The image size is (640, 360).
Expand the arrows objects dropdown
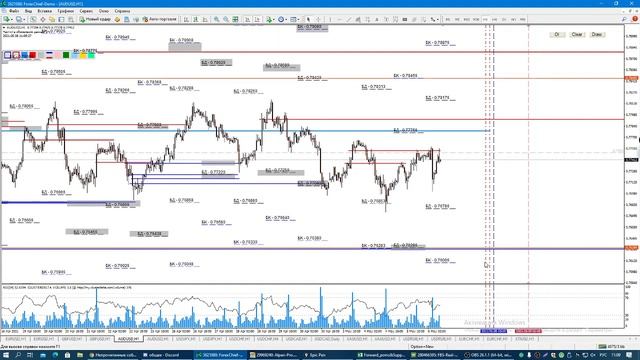point(438,19)
